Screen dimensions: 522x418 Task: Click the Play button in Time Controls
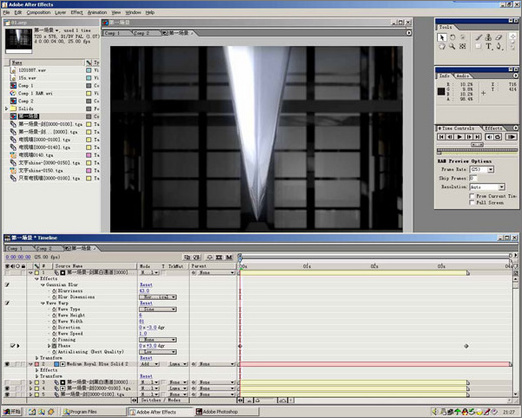coord(459,137)
